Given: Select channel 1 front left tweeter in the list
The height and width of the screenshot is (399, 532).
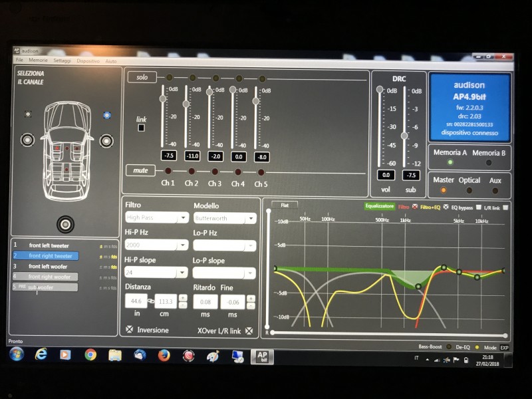Looking at the screenshot, I should point(45,245).
